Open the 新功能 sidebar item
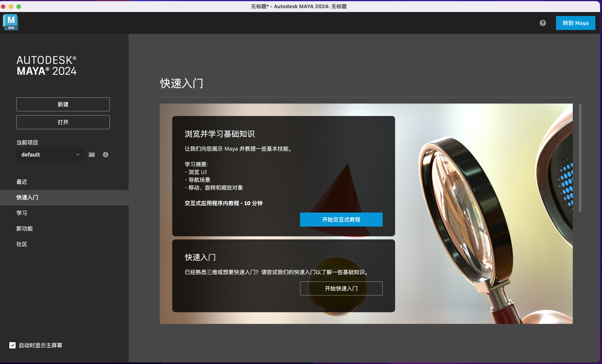This screenshot has width=602, height=364. (x=25, y=229)
